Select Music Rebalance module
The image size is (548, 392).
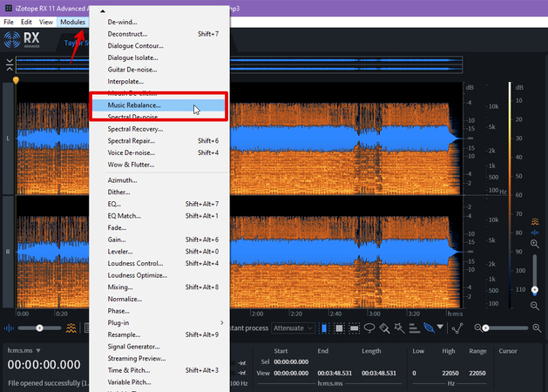[x=159, y=105]
